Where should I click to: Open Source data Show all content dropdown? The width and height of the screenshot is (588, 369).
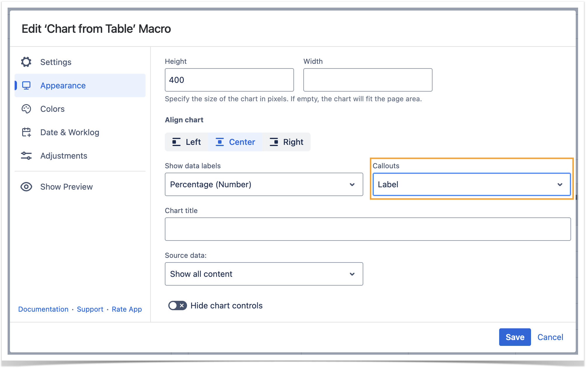pos(264,274)
